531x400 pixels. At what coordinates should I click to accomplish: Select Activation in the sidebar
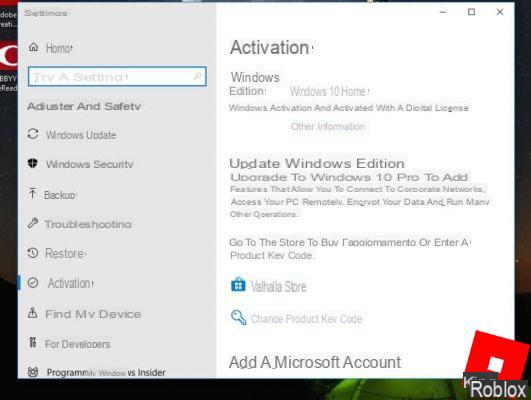(71, 283)
